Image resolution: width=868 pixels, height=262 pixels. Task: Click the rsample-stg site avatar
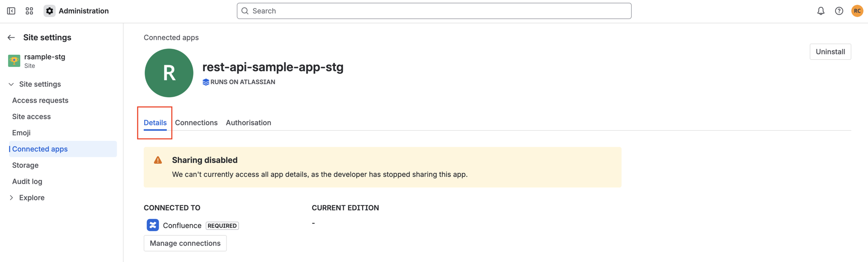tap(14, 60)
